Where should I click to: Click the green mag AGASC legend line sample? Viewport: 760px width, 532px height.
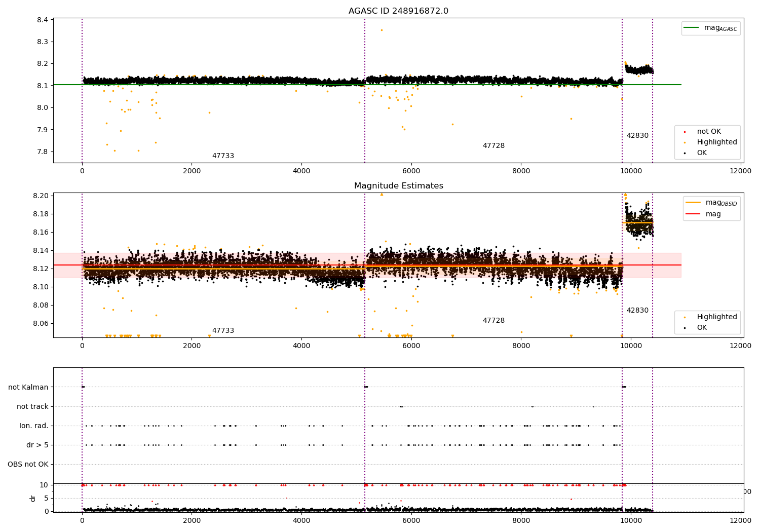pyautogui.click(x=691, y=28)
